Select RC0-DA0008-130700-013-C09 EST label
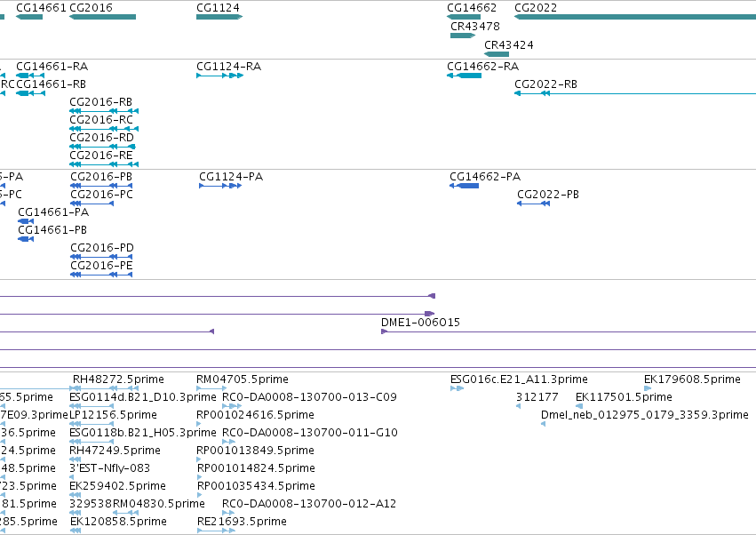Screen dimensions: 756x535 [309, 397]
